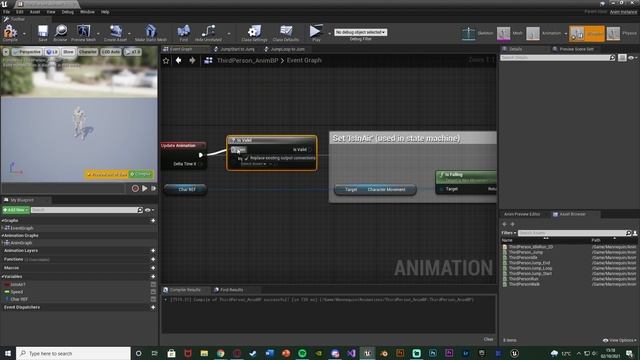Open Visual Studio from the taskbar
640x360 pixels.
tap(351, 353)
